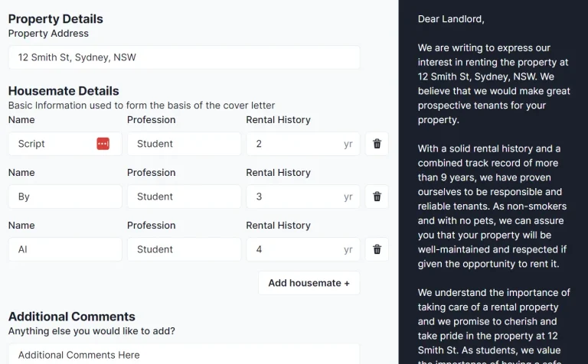588x364 pixels.
Task: Click the Name field containing AI
Action: click(65, 249)
